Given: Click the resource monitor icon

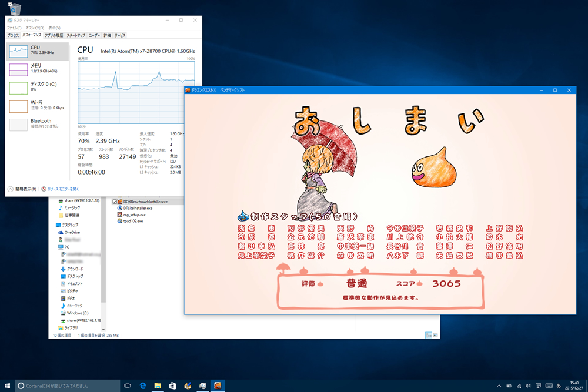Looking at the screenshot, I should [x=44, y=189].
